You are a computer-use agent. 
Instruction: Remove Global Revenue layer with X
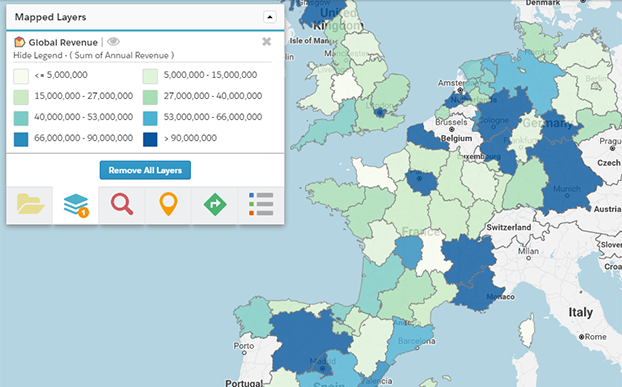point(267,42)
